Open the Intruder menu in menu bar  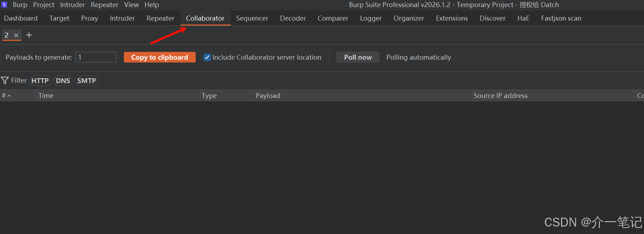tap(73, 5)
